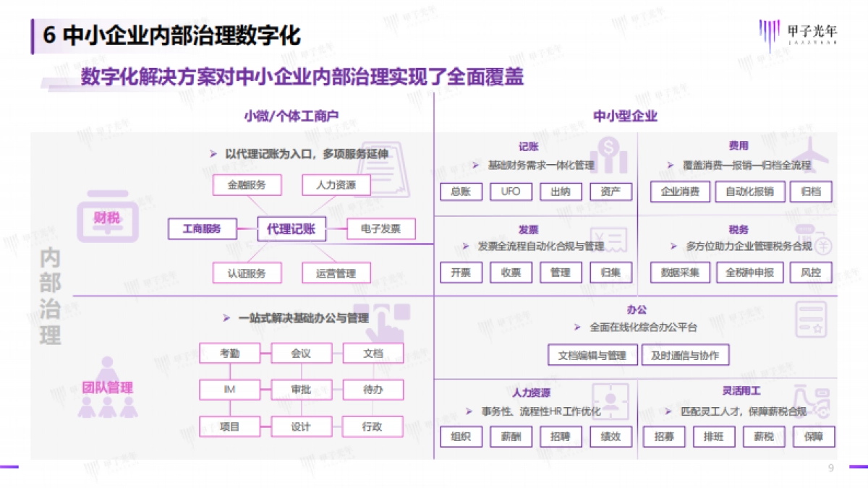Viewport: 868px width, 488px height.
Task: Click the person-in-crosshair icon under 人力资源
Action: (611, 402)
